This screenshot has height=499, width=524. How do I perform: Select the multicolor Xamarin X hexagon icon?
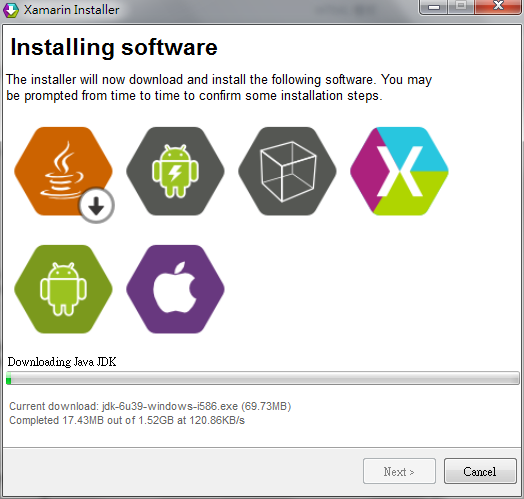(399, 171)
